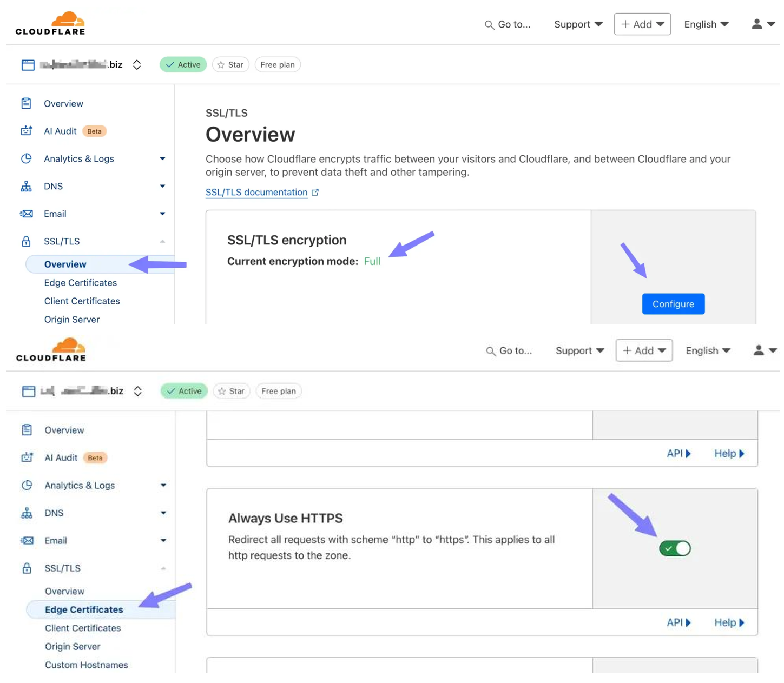784x683 pixels.
Task: Click Analytics & Logs pie icon in top sidebar
Action: pyautogui.click(x=26, y=158)
